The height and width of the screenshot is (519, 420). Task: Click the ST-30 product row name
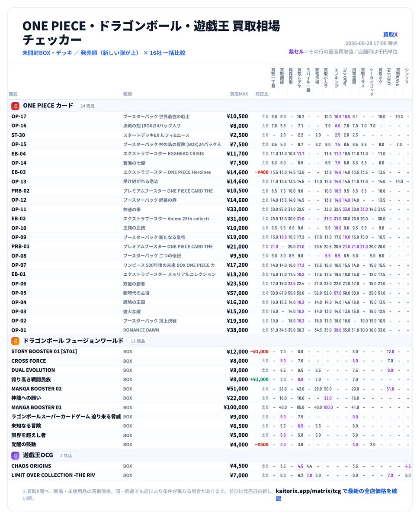tap(18, 135)
